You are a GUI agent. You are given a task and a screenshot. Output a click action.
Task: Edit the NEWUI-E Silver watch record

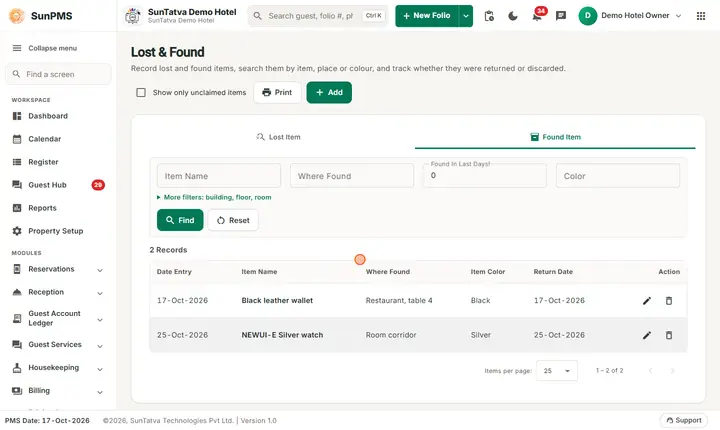point(647,335)
